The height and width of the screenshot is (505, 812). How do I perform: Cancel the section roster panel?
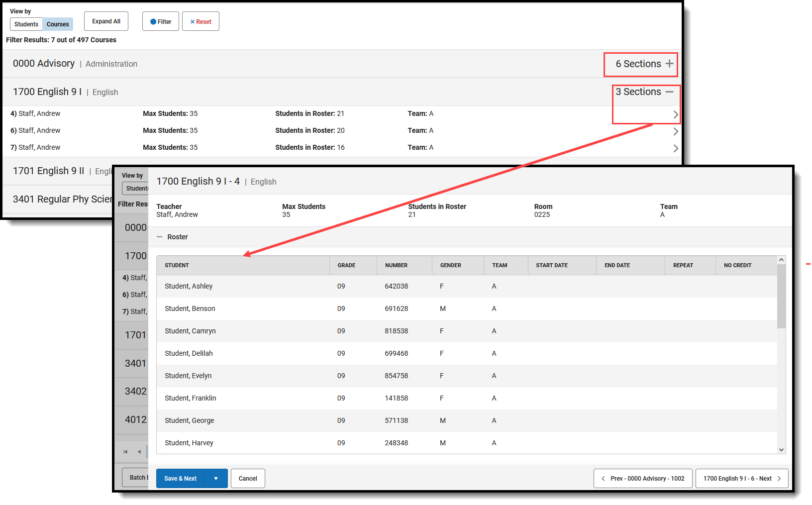coord(248,479)
